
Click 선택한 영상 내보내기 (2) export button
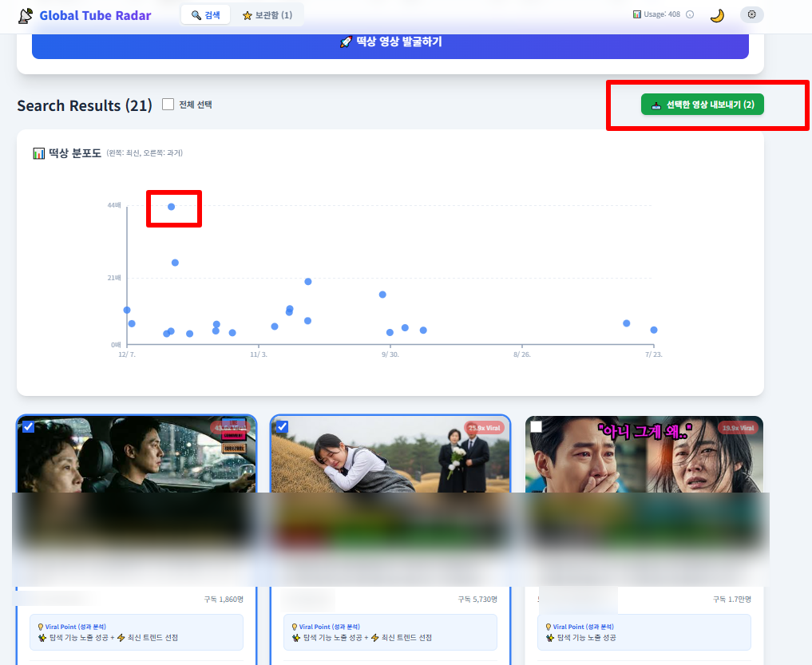pyautogui.click(x=702, y=105)
